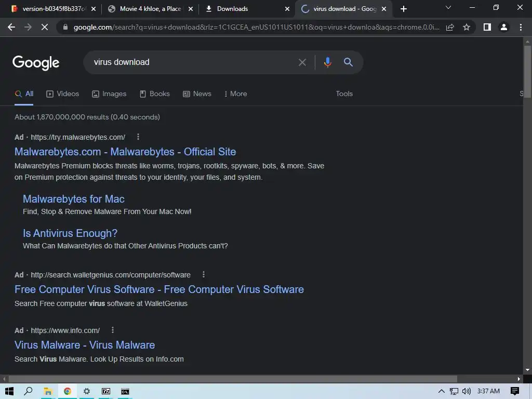
Task: Open ad options for the WalletGenius ad
Action: 204,274
